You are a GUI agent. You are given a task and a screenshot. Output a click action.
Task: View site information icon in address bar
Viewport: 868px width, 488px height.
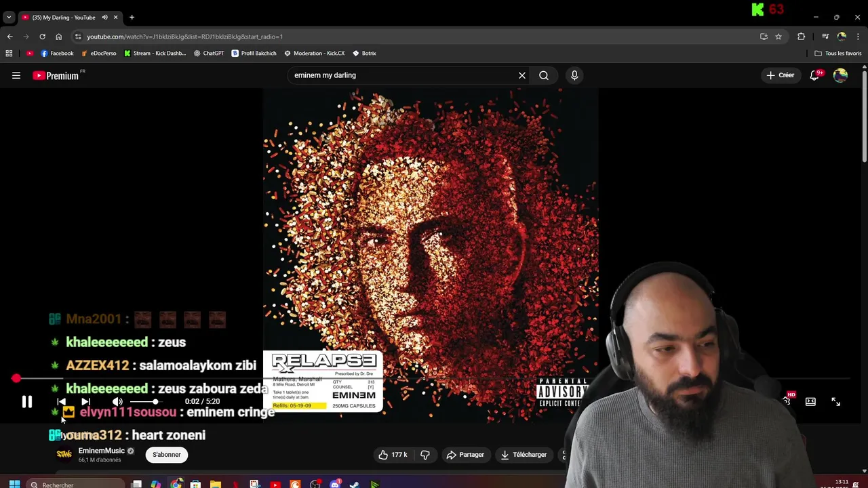click(x=78, y=37)
